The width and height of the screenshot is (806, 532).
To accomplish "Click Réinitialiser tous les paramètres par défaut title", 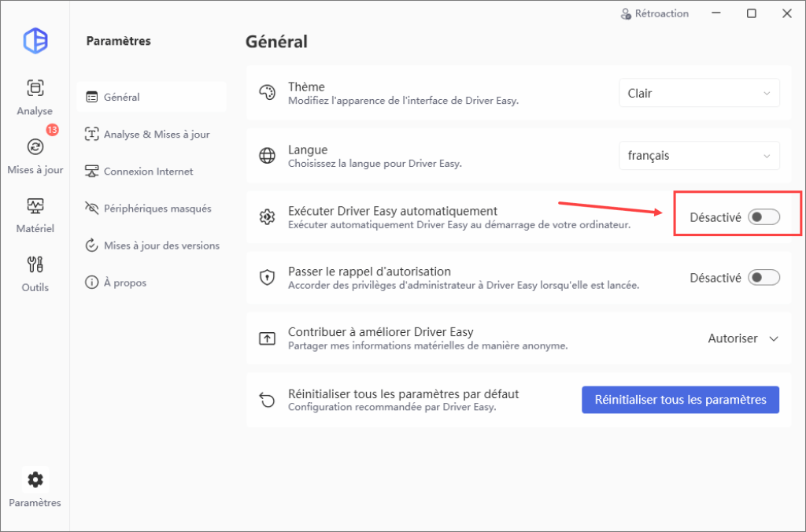I will [404, 393].
